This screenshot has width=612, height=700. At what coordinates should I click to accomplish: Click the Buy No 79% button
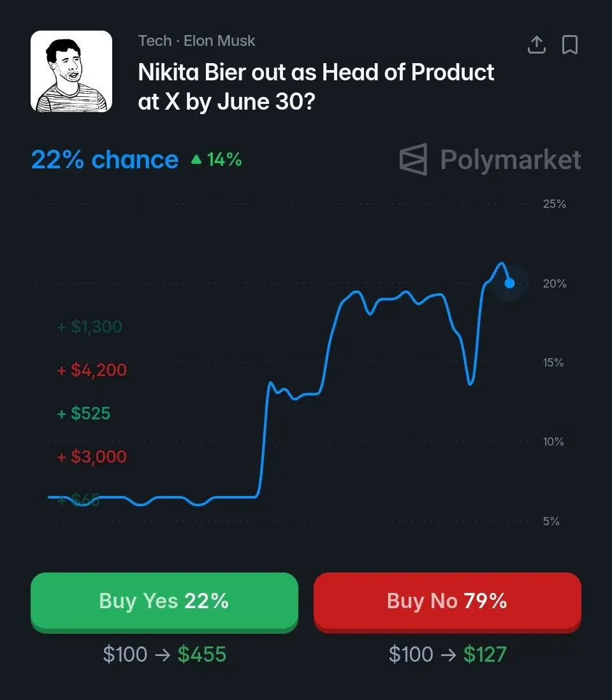click(448, 602)
